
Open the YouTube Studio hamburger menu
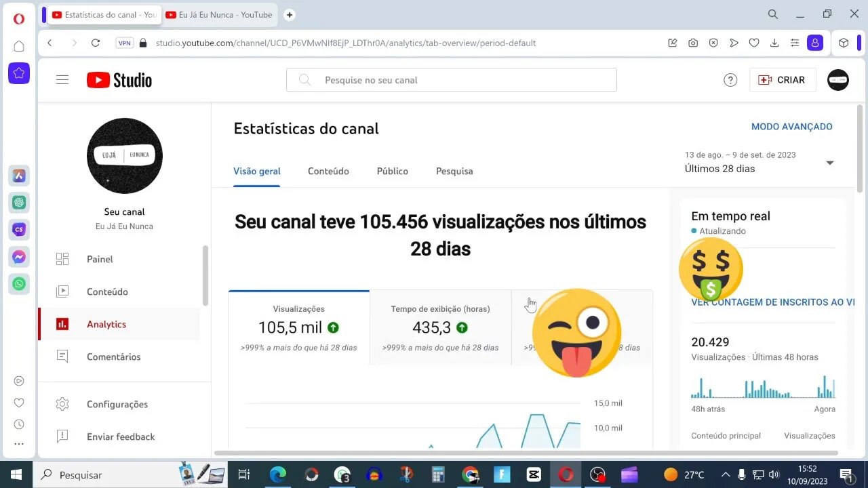tap(62, 80)
